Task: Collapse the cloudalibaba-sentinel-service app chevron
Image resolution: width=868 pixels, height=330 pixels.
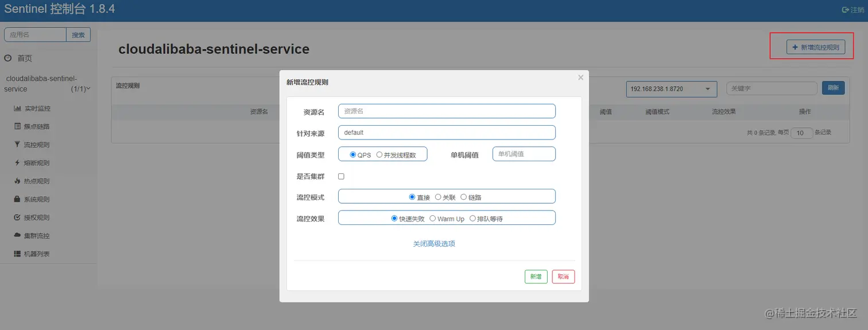Action: click(88, 89)
